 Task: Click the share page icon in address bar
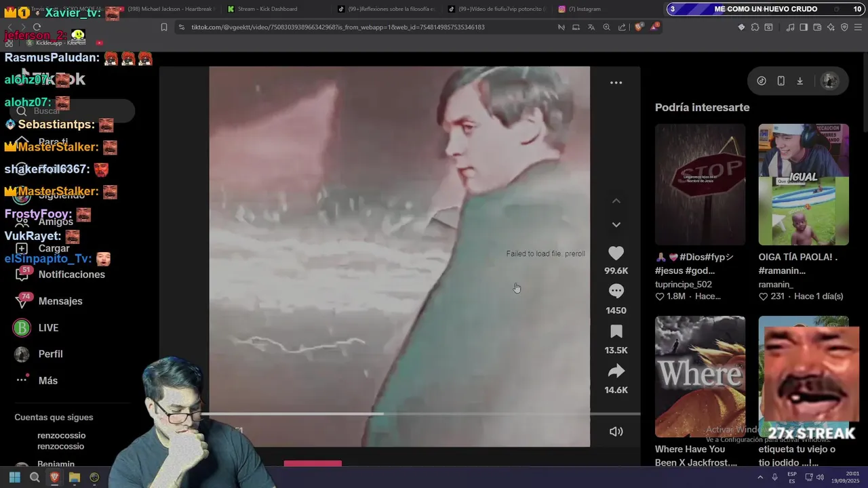(x=623, y=27)
